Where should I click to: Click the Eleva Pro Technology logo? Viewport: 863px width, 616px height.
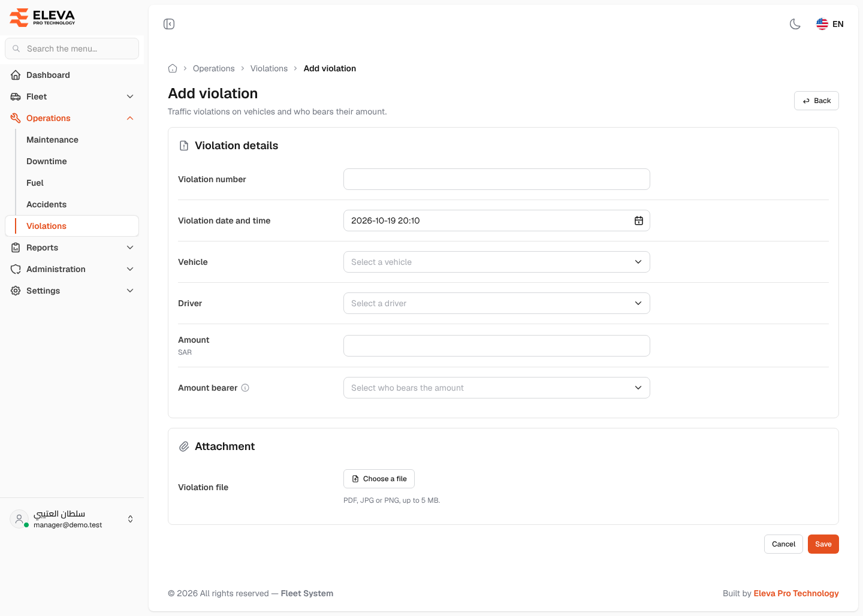point(43,17)
